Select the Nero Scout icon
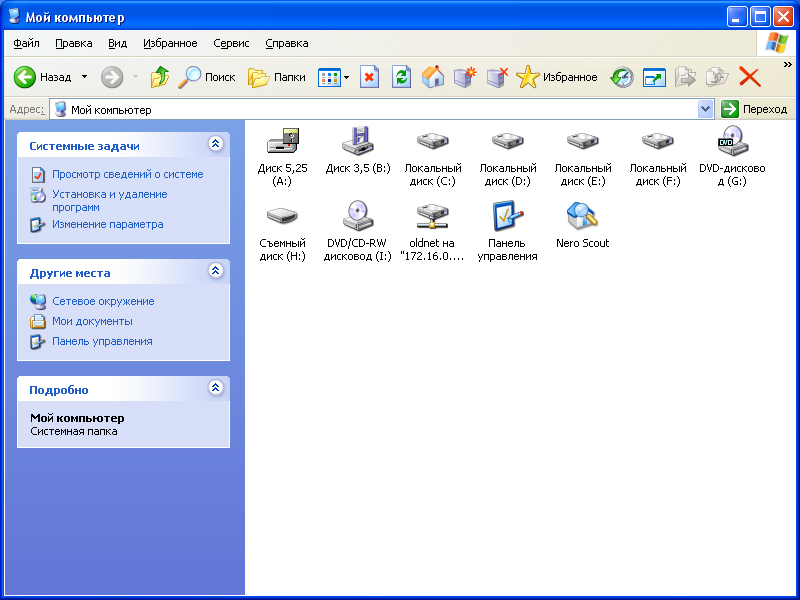 [582, 216]
